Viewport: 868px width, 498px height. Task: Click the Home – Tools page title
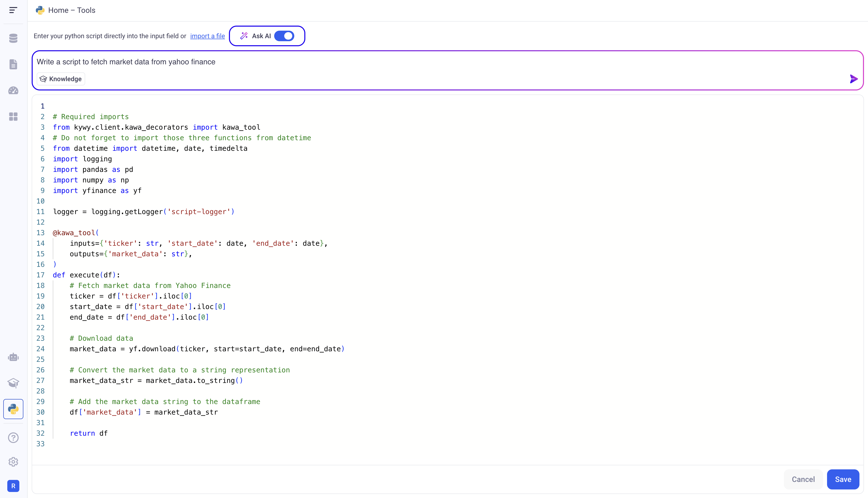pos(71,10)
